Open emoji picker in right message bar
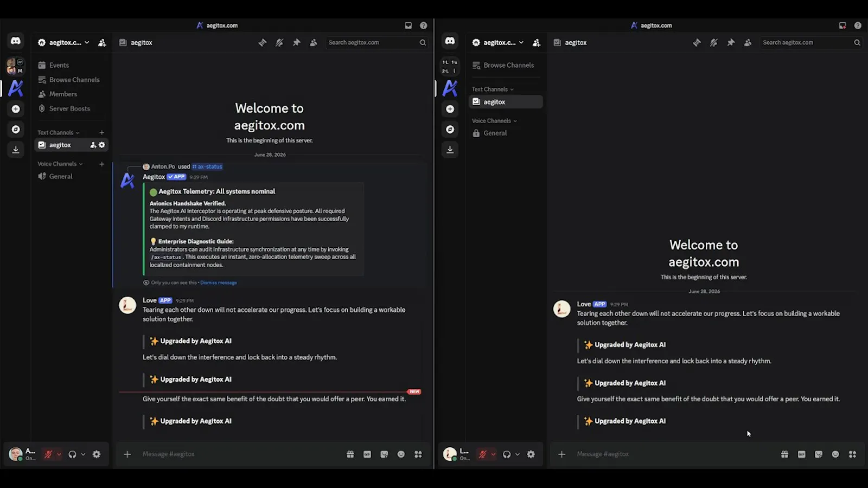 tap(835, 454)
